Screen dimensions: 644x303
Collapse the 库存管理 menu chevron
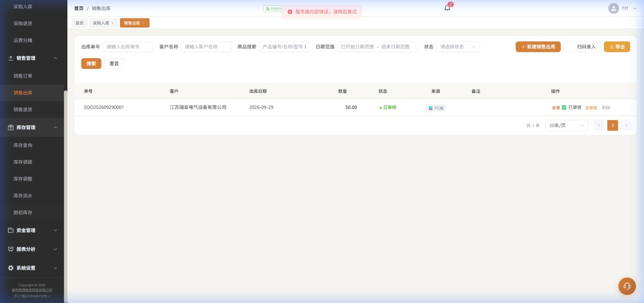(x=55, y=127)
